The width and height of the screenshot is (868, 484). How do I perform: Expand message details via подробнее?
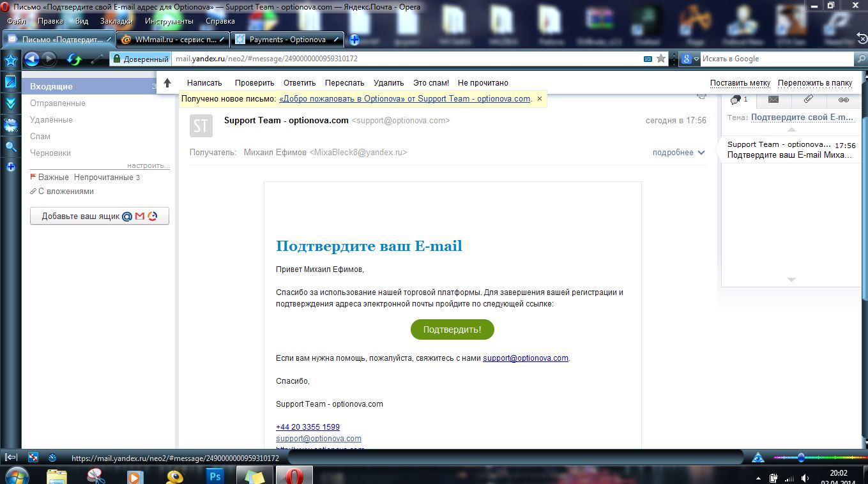678,153
